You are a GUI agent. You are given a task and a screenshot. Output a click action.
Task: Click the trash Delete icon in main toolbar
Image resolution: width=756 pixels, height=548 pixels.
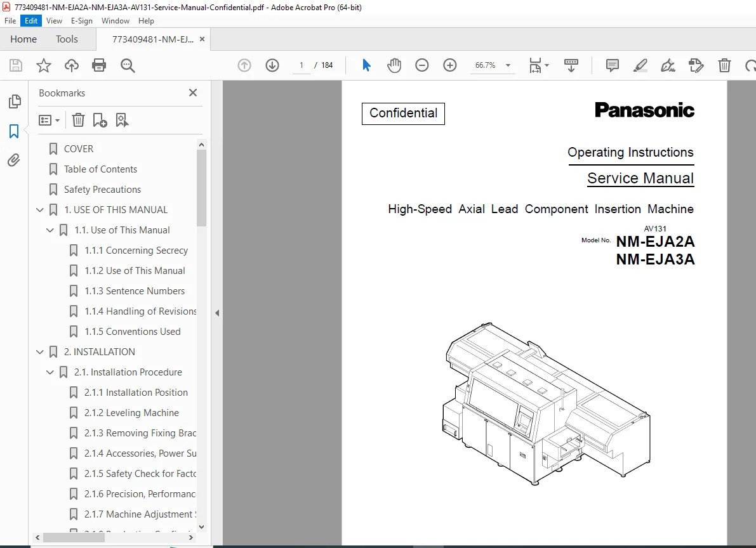coord(724,65)
